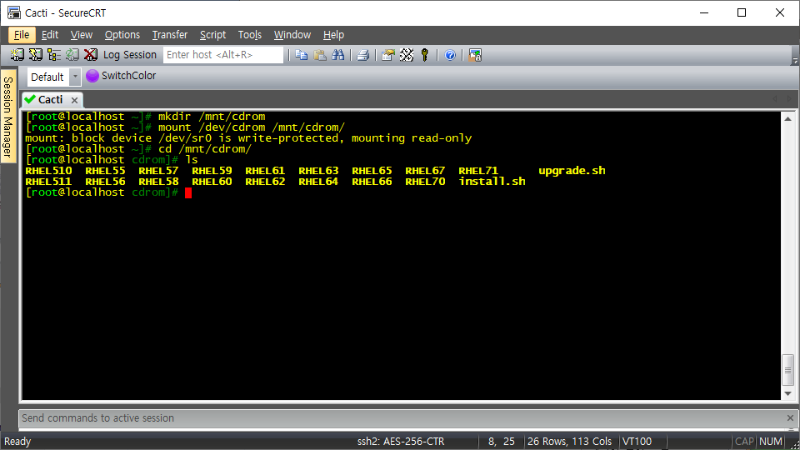The width and height of the screenshot is (800, 450).
Task: Click the Help question mark icon
Action: coord(450,55)
